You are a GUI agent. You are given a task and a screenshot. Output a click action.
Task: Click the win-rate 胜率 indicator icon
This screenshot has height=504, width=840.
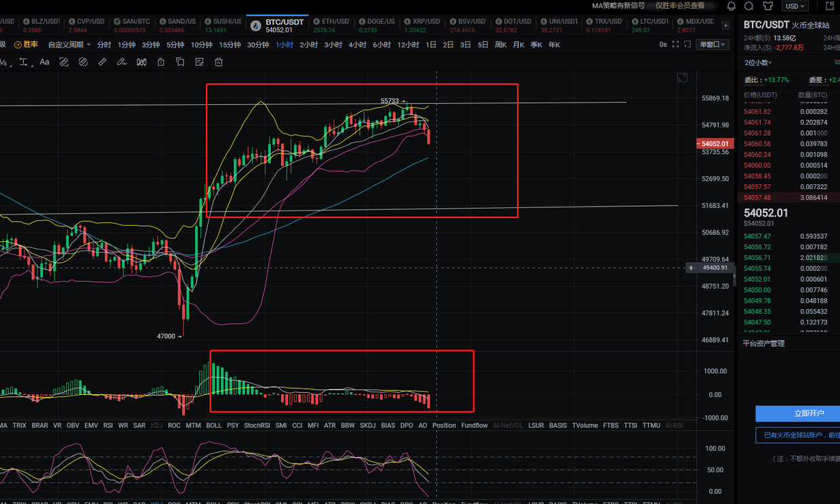click(x=26, y=45)
